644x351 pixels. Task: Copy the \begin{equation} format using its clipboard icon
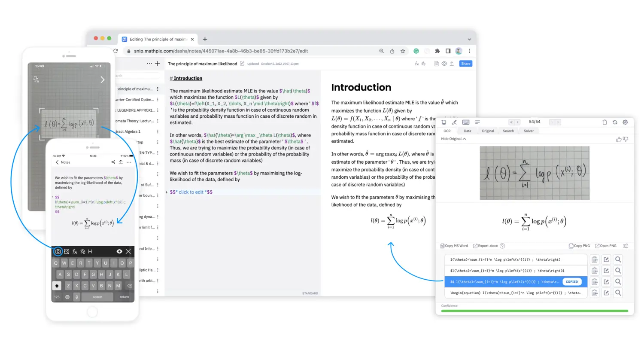(x=595, y=293)
